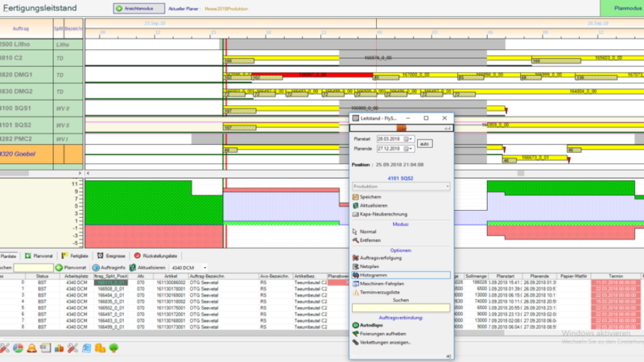Switch to Fertigliste tab

pyautogui.click(x=75, y=256)
